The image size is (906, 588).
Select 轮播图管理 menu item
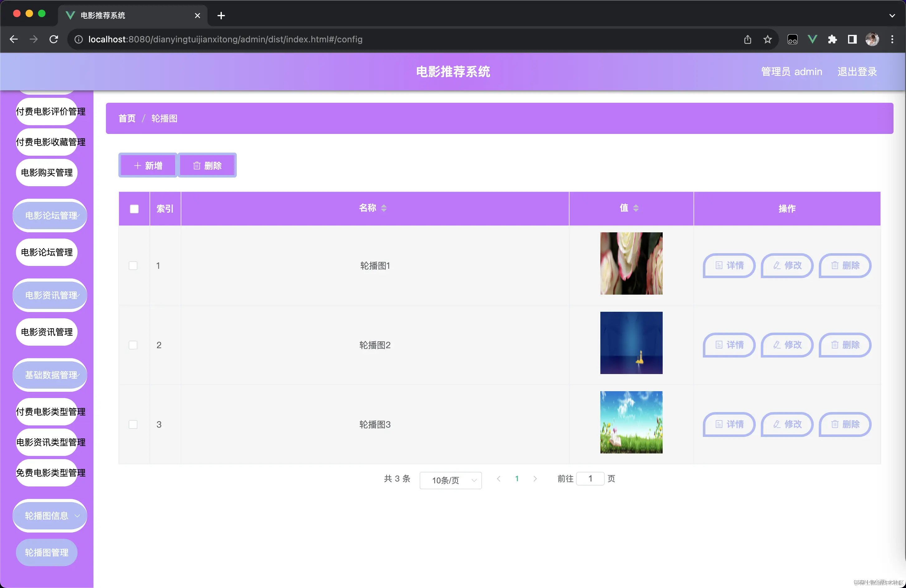pyautogui.click(x=47, y=552)
